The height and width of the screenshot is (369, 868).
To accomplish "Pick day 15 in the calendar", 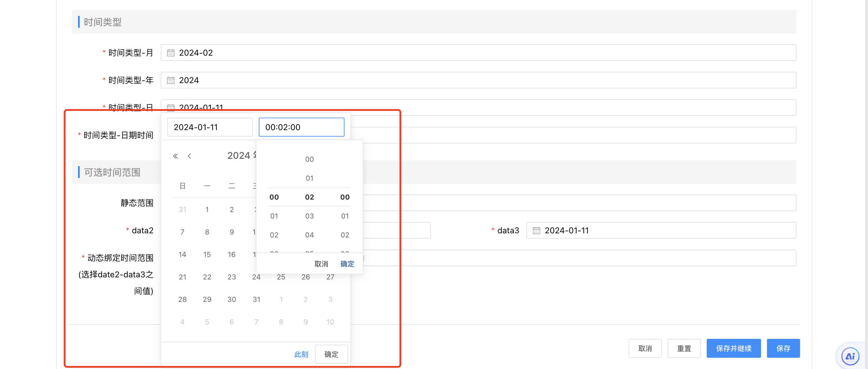I will [x=207, y=254].
